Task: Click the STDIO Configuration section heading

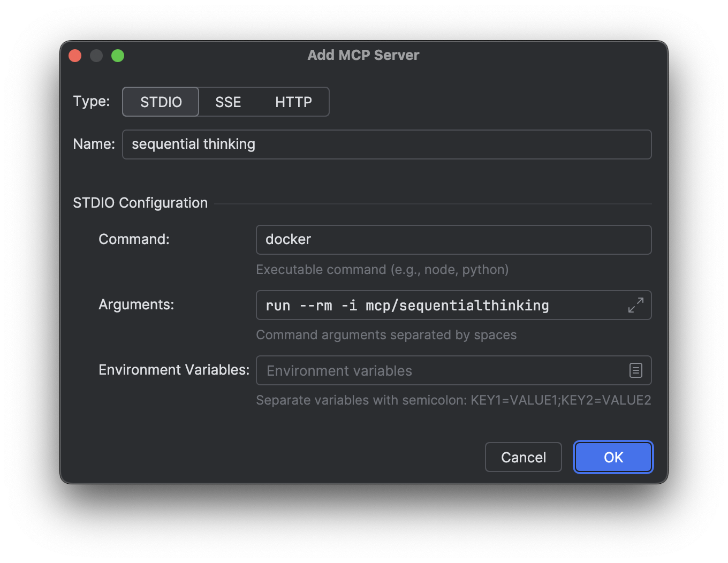Action: [140, 203]
